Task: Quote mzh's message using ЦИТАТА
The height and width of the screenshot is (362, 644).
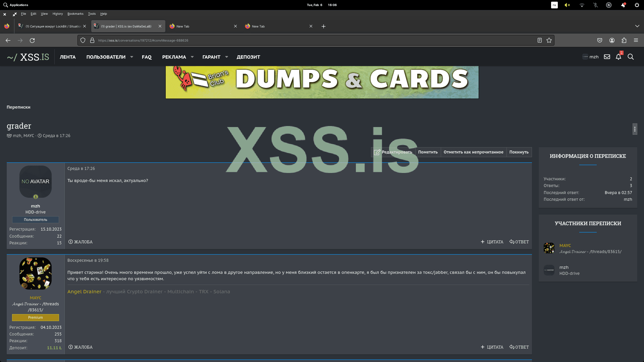Action: click(x=492, y=242)
